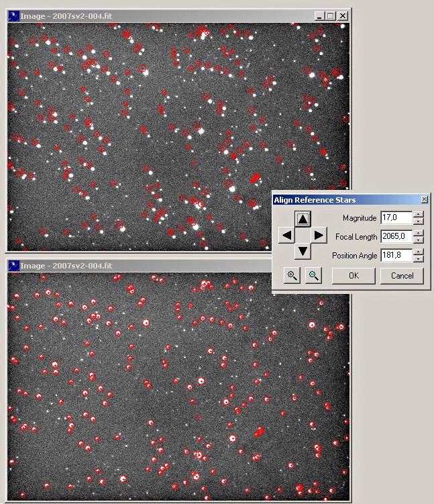Cancel the Align Reference Stars dialog
The width and height of the screenshot is (434, 504).
[x=402, y=276]
